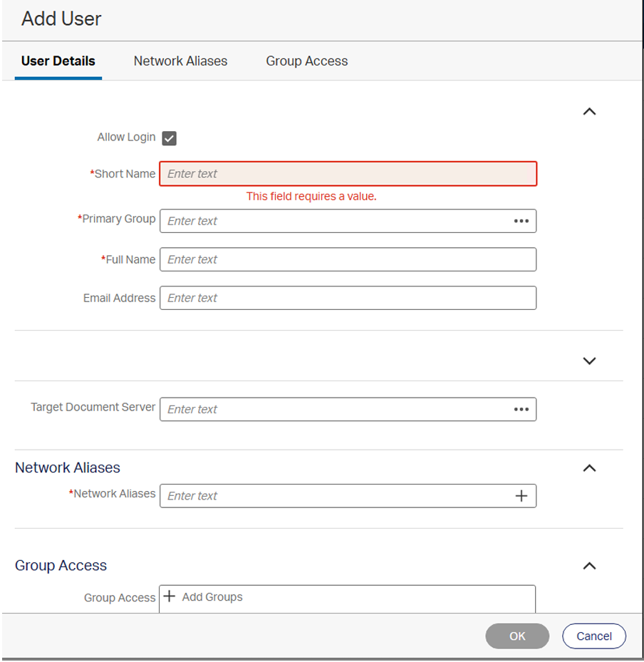Expand the collapsed middle section chevron
This screenshot has height=662, width=644.
click(x=589, y=361)
